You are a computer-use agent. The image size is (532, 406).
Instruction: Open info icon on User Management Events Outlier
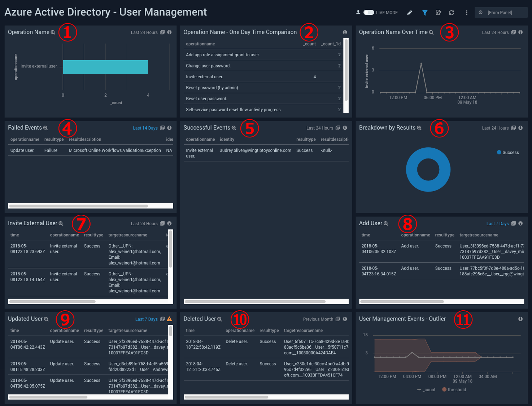[520, 319]
